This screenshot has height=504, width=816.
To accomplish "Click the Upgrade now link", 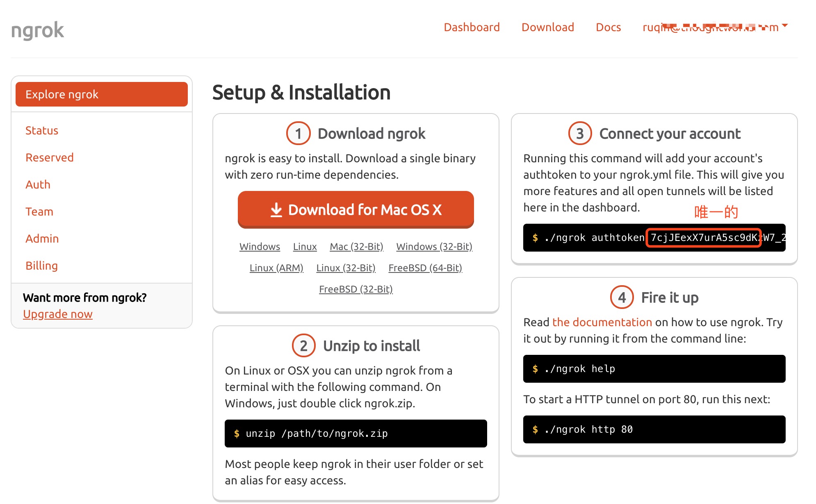I will pos(58,314).
